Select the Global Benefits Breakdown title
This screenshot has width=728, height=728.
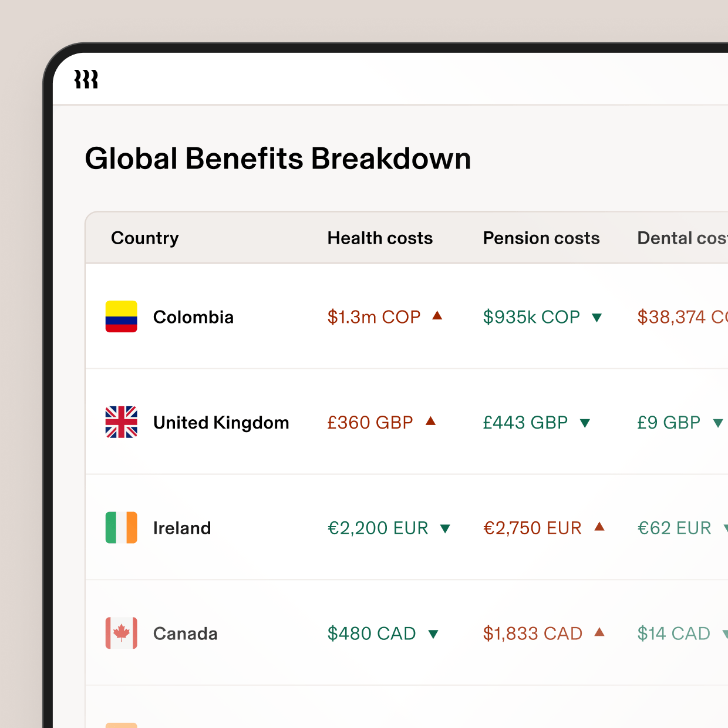pyautogui.click(x=278, y=158)
